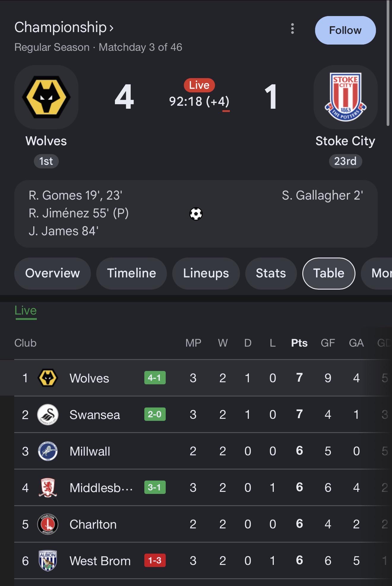Viewport: 392px width, 586px height.
Task: Tap the Wolves crest in match header
Action: coord(46,97)
